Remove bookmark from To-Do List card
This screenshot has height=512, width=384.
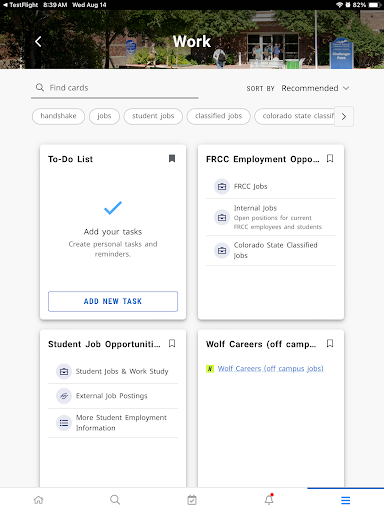pos(172,158)
